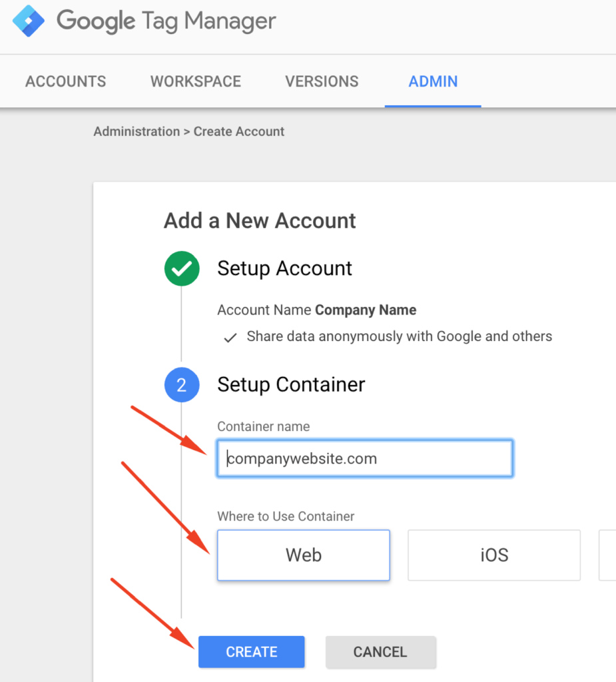616x682 pixels.
Task: Click the Share data anonymously checkmark
Action: click(230, 338)
